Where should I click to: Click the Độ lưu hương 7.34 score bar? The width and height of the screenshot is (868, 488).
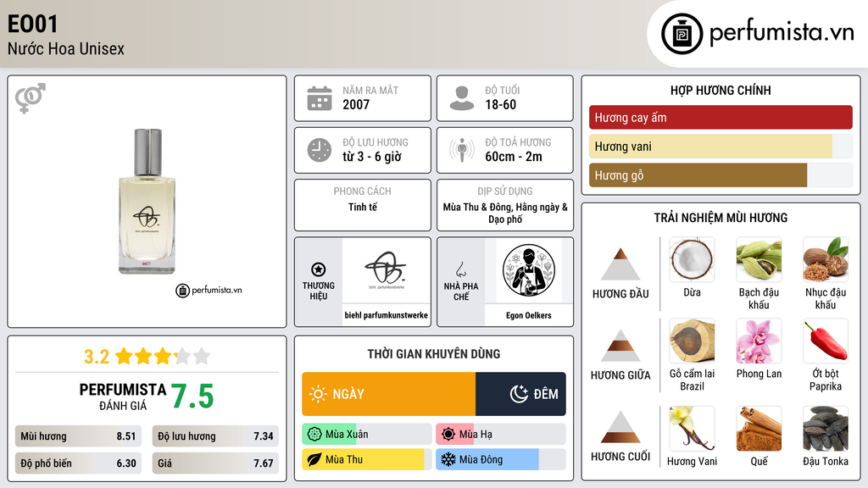(215, 436)
